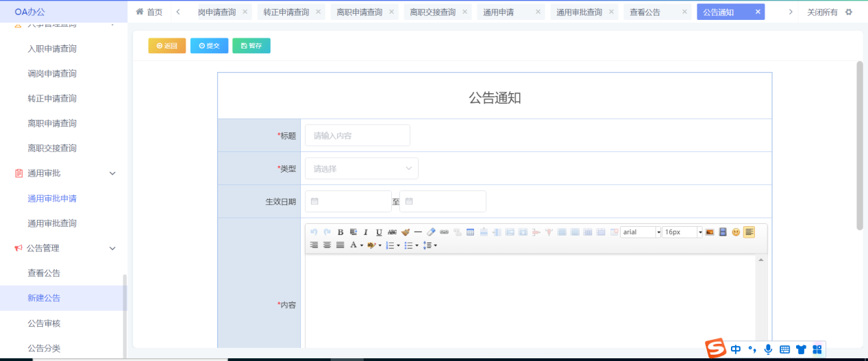
Task: Open the arial font family dropdown
Action: (658, 232)
